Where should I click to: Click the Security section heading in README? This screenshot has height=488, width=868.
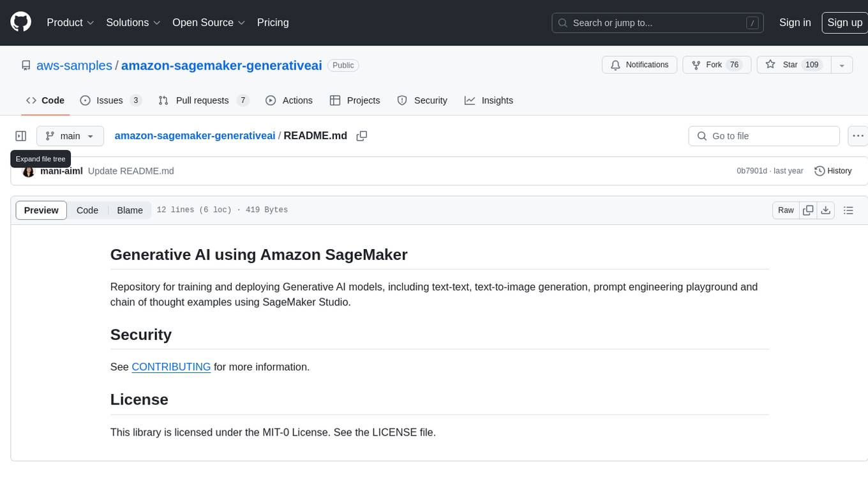coord(141,335)
